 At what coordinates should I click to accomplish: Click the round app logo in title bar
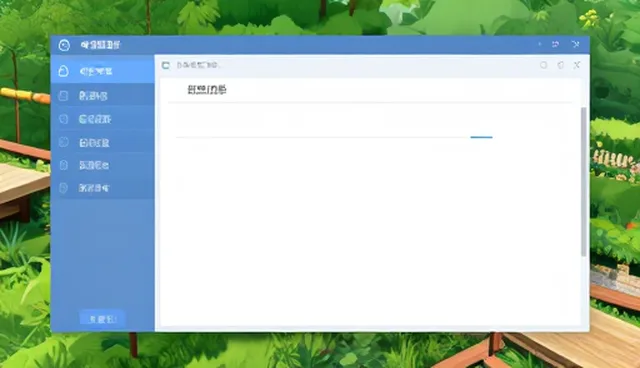coord(64,45)
